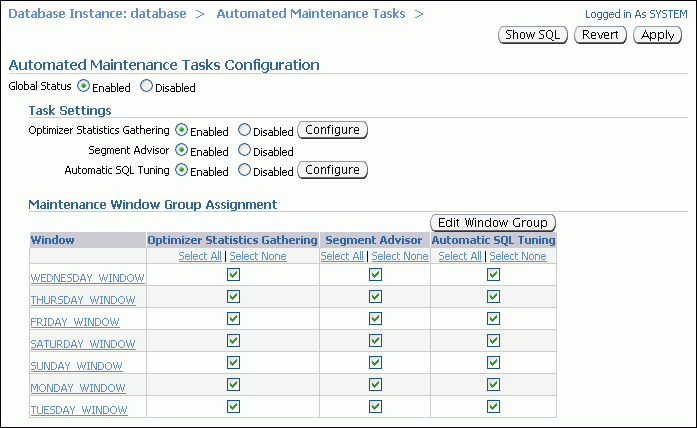Viewport: 697px width, 428px height.
Task: Disable Optimizer Statistics Gathering task
Action: [245, 130]
